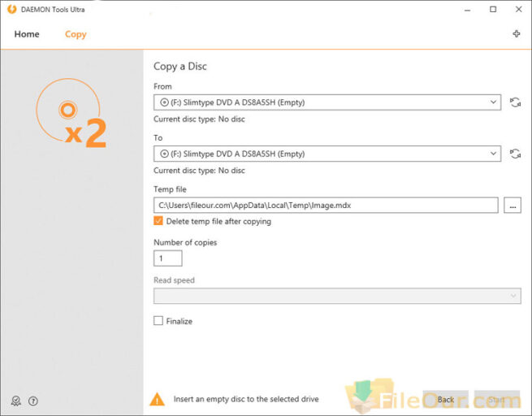Refresh the To drive list
Viewport: 532px width, 416px height.
pos(515,154)
